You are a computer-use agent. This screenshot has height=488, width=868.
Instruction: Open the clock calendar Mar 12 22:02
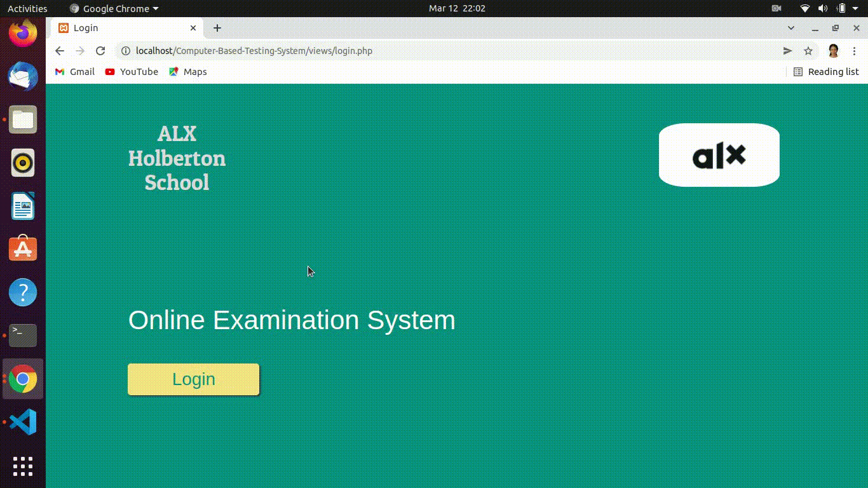point(457,8)
